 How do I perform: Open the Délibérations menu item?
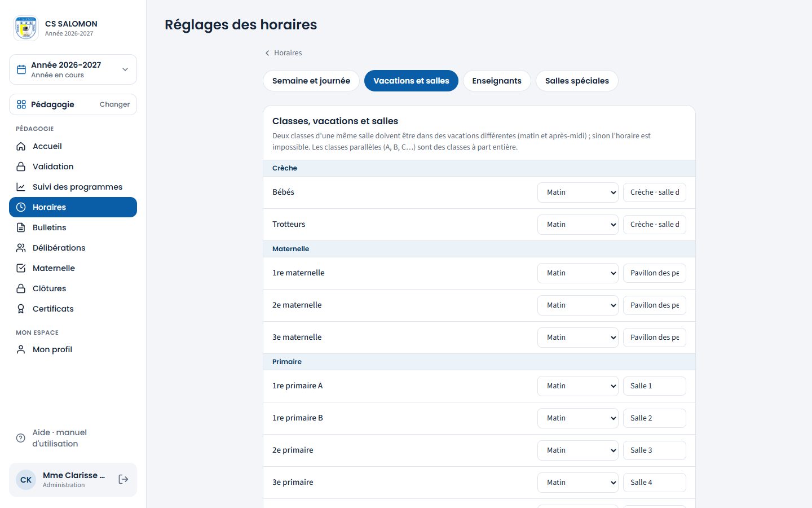73,248
